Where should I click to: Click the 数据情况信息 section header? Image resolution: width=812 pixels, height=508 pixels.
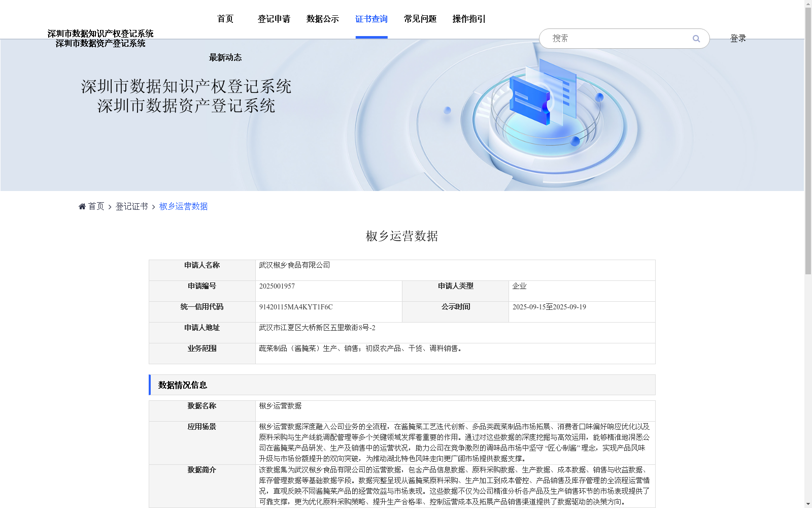pyautogui.click(x=402, y=385)
